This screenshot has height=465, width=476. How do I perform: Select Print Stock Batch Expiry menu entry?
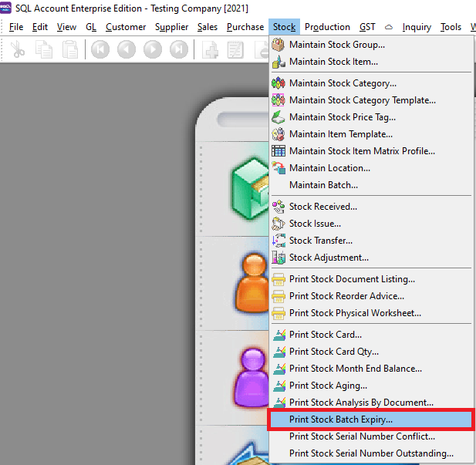pyautogui.click(x=340, y=420)
